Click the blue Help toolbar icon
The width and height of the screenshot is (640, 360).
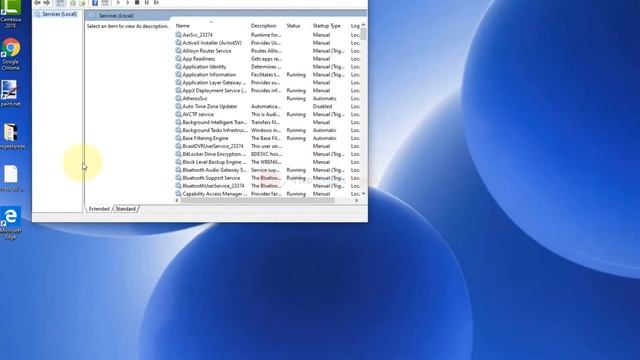[x=95, y=2]
